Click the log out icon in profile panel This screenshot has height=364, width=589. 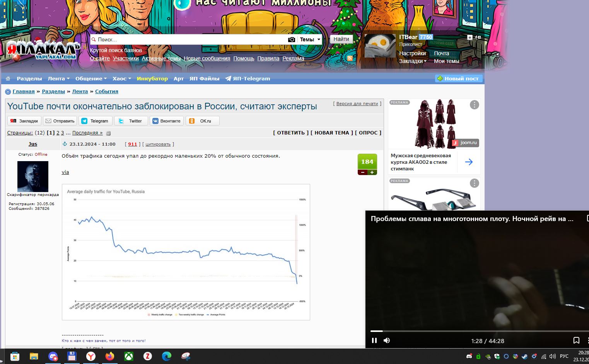point(478,37)
